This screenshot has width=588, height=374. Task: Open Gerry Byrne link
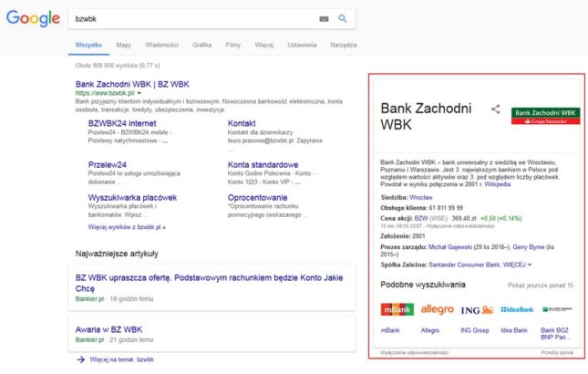point(529,247)
